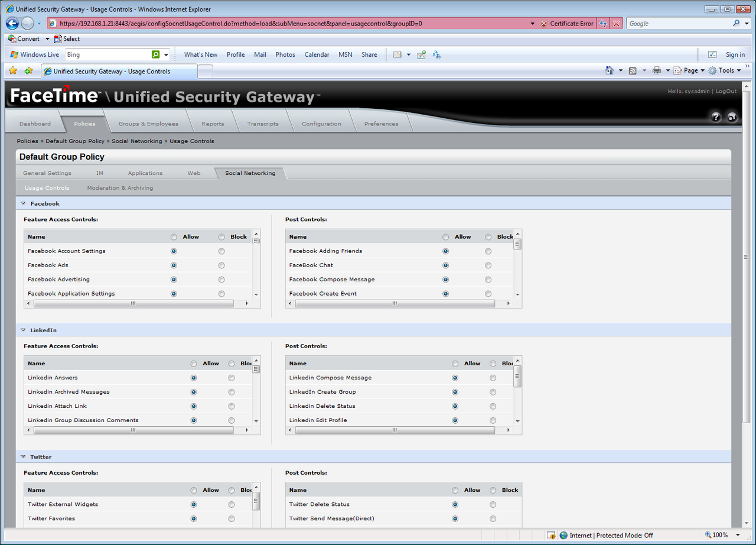Open the Recent Pages dropdown arrow
756x545 pixels.
(39, 24)
